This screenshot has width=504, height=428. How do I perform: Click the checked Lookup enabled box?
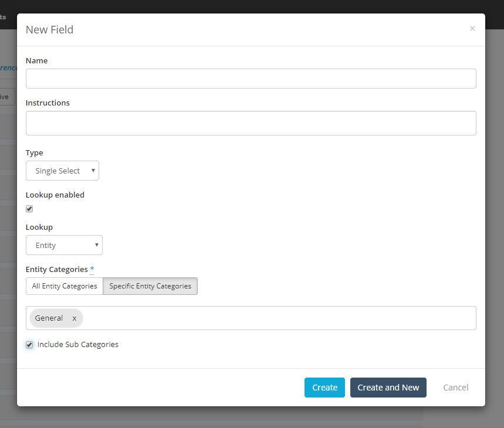pos(29,208)
